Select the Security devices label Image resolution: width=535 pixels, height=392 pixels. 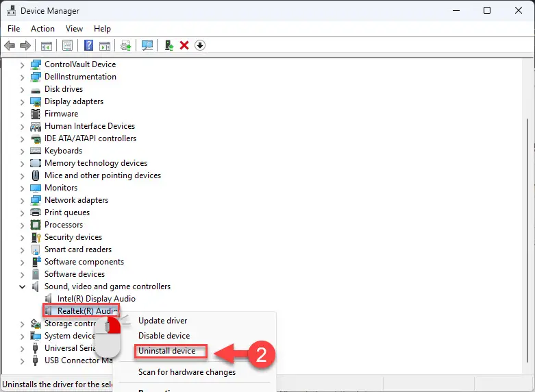tap(73, 237)
